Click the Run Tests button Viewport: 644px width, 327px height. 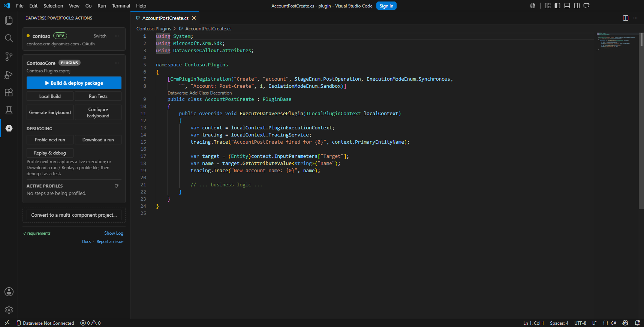pyautogui.click(x=98, y=96)
